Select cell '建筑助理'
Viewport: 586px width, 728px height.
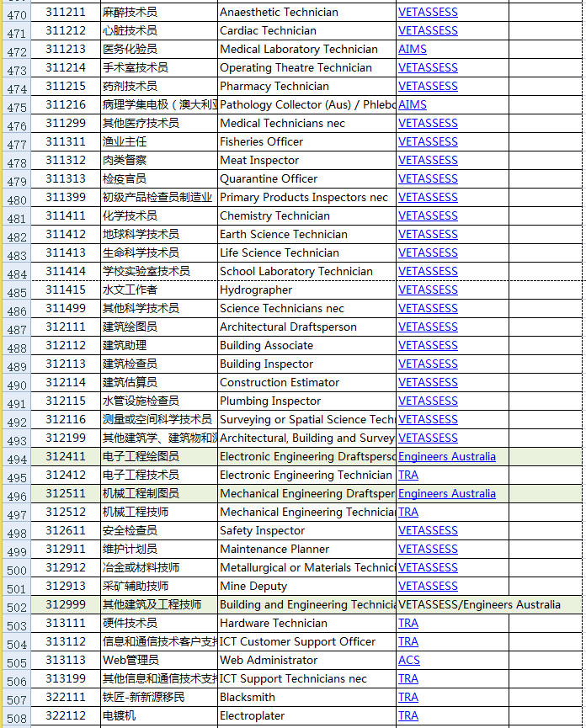[159, 345]
